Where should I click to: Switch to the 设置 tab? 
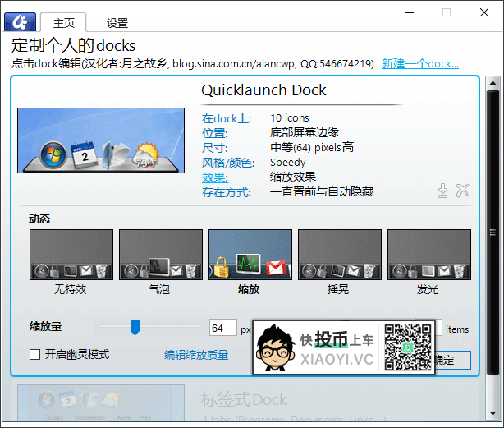coord(117,23)
